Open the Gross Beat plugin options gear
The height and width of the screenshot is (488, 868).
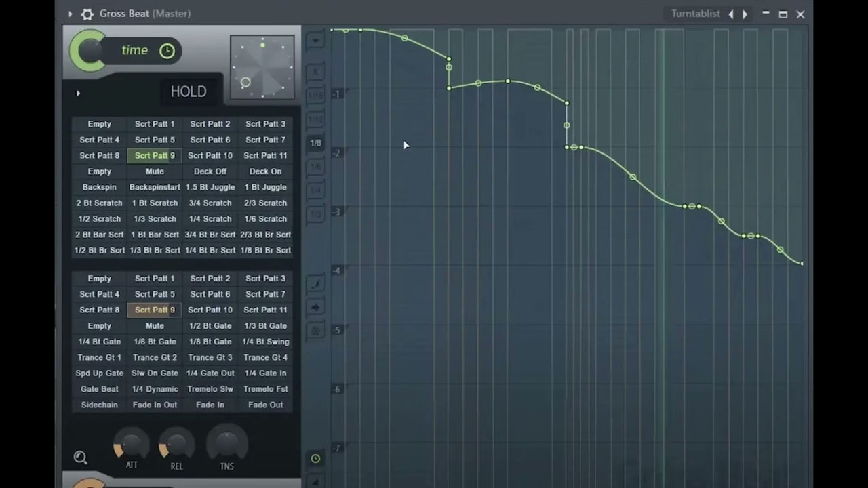coord(87,14)
